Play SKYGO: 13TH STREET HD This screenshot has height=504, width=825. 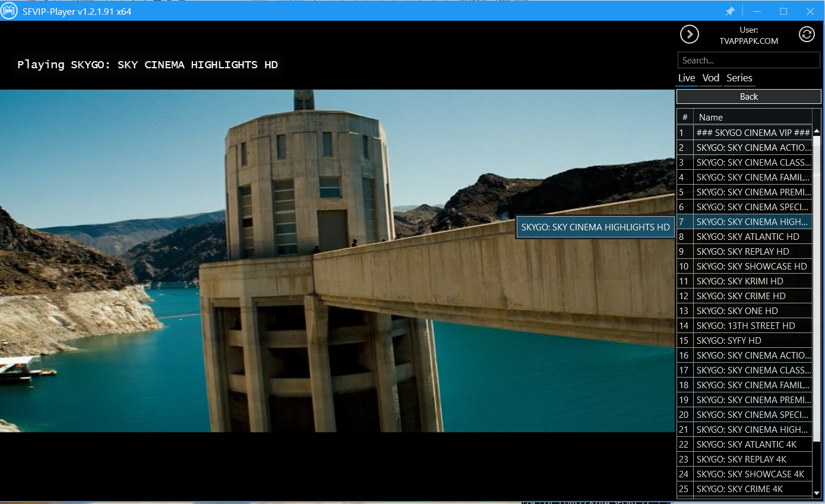click(x=744, y=325)
